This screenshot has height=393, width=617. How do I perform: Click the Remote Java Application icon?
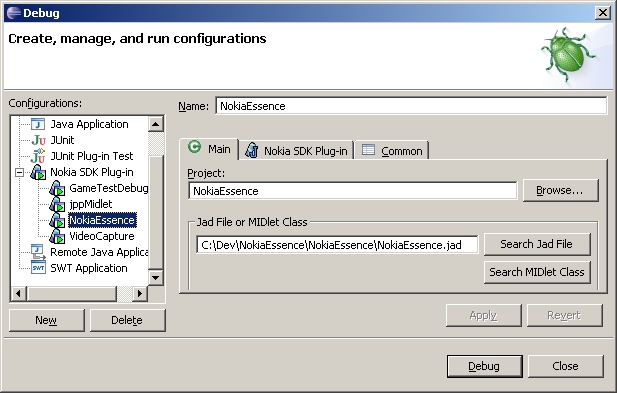(38, 253)
